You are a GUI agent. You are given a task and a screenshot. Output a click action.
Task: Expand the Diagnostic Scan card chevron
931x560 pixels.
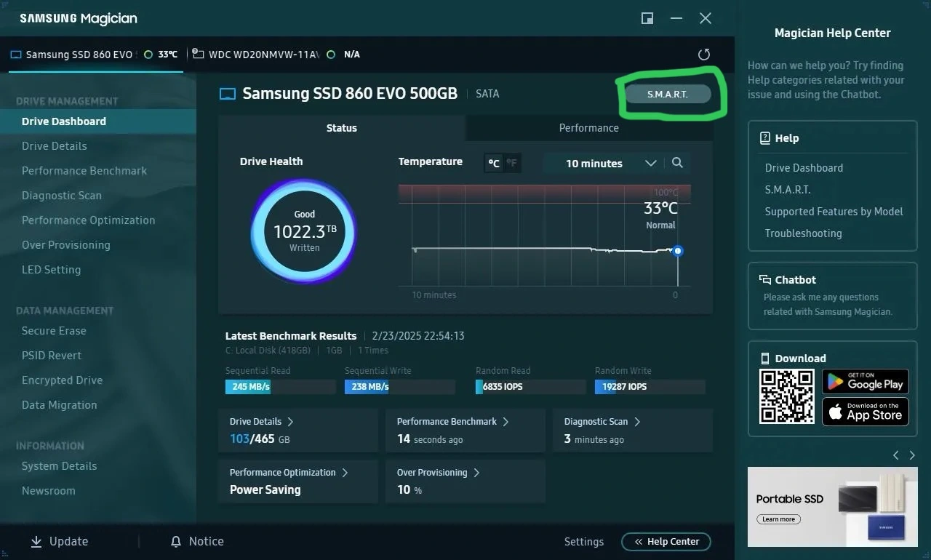click(636, 422)
